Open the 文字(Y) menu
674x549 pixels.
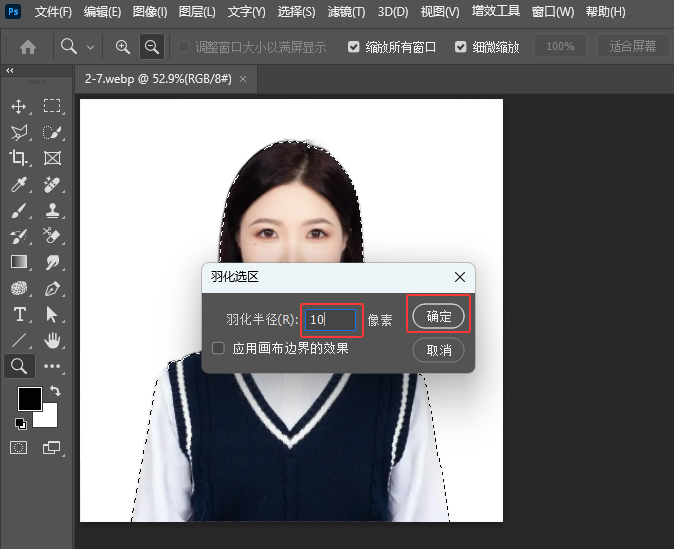click(246, 12)
